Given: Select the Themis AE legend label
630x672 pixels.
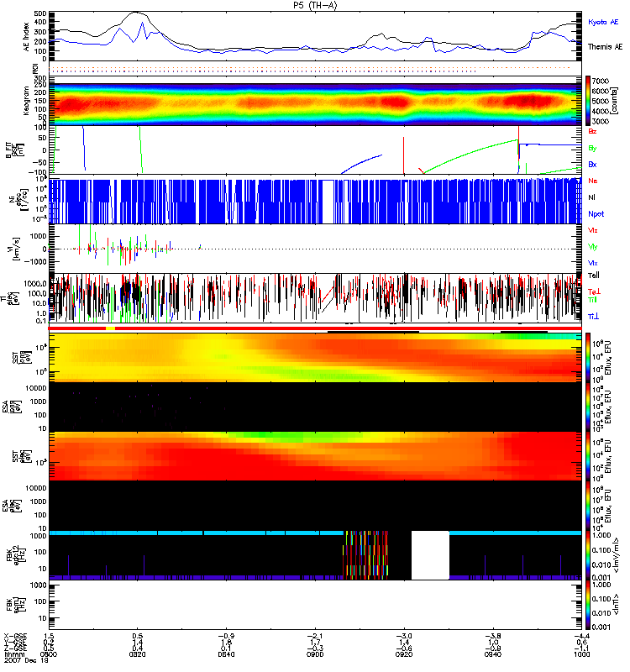Looking at the screenshot, I should [x=605, y=47].
